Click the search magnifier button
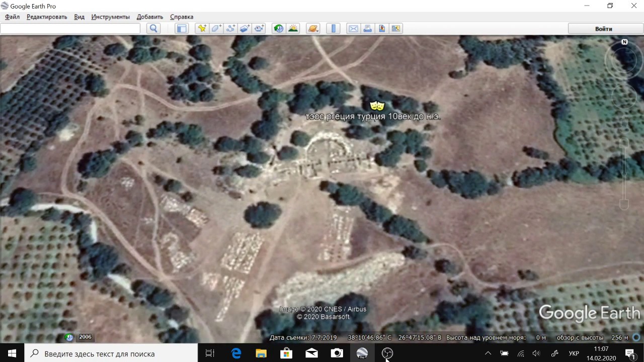Screen dimensions: 644x362 153,29
